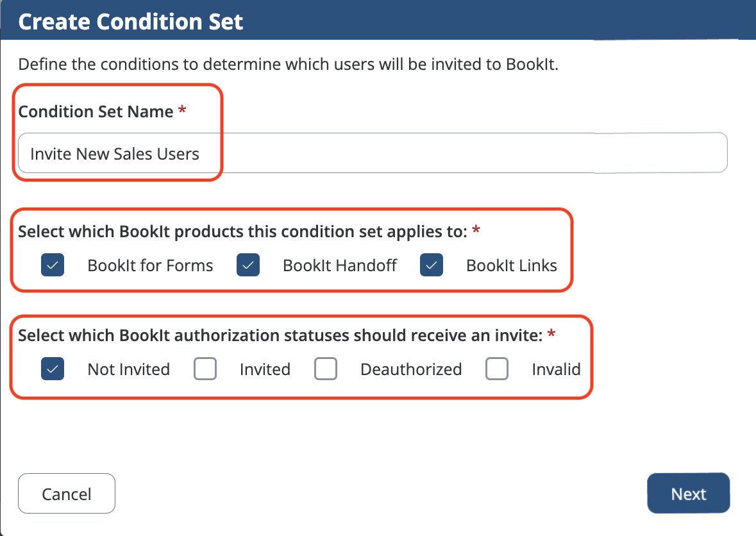Deselect the BookIt Links checkbox
The image size is (756, 536).
432,265
